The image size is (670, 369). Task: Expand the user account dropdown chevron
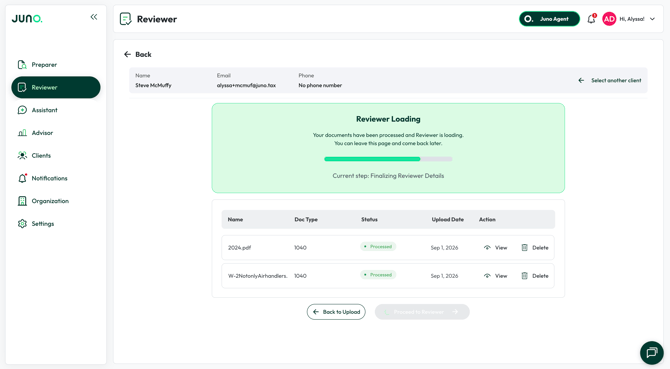pyautogui.click(x=652, y=19)
